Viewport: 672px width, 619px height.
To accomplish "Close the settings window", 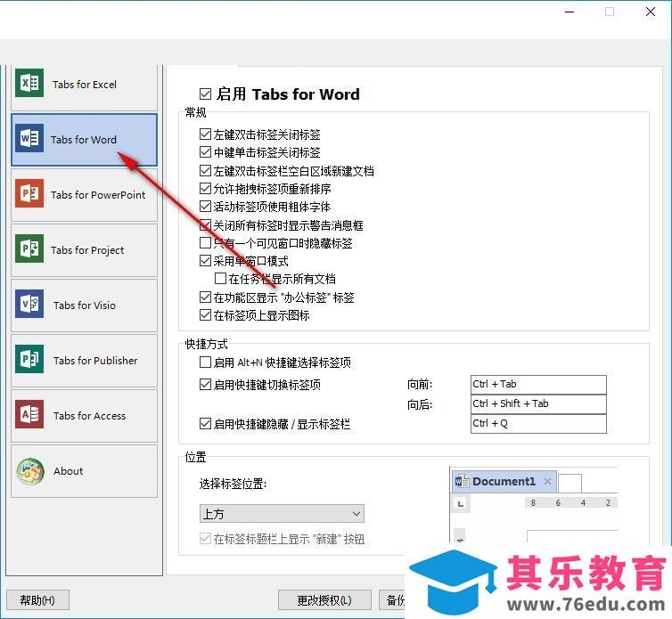I will point(651,12).
